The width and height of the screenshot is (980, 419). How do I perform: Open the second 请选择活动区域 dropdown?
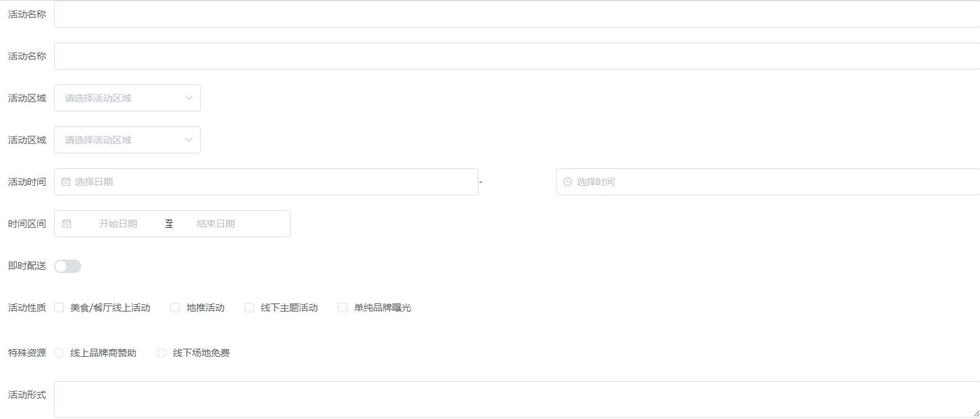click(127, 140)
